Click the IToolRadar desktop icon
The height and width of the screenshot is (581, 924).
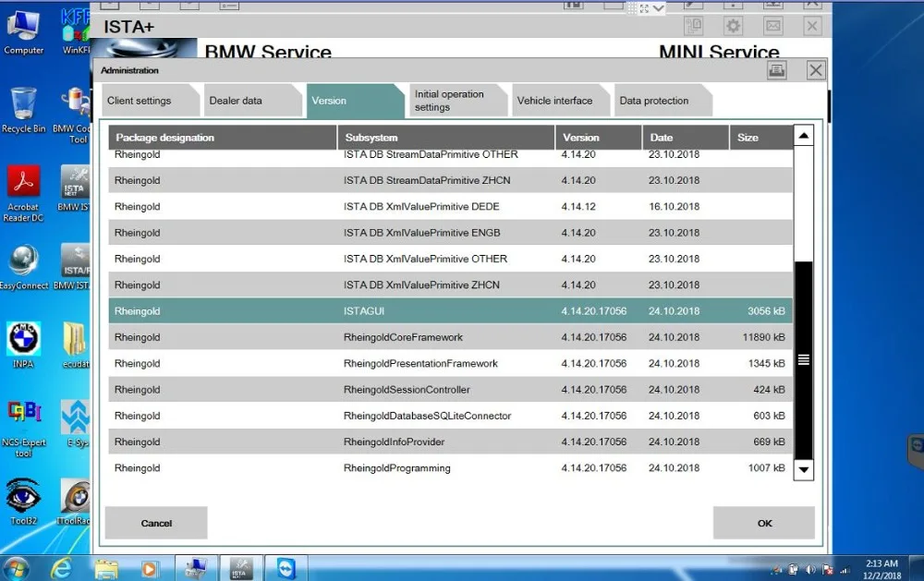74,502
